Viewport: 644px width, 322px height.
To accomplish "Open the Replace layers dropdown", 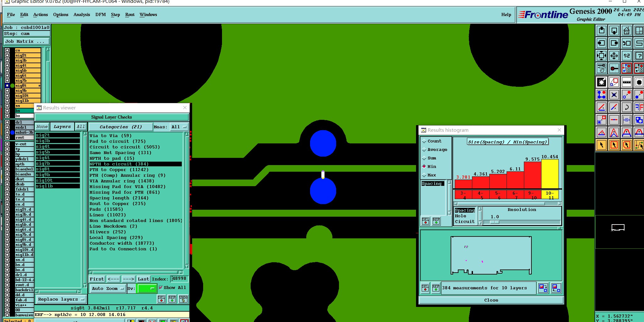I will point(61,299).
